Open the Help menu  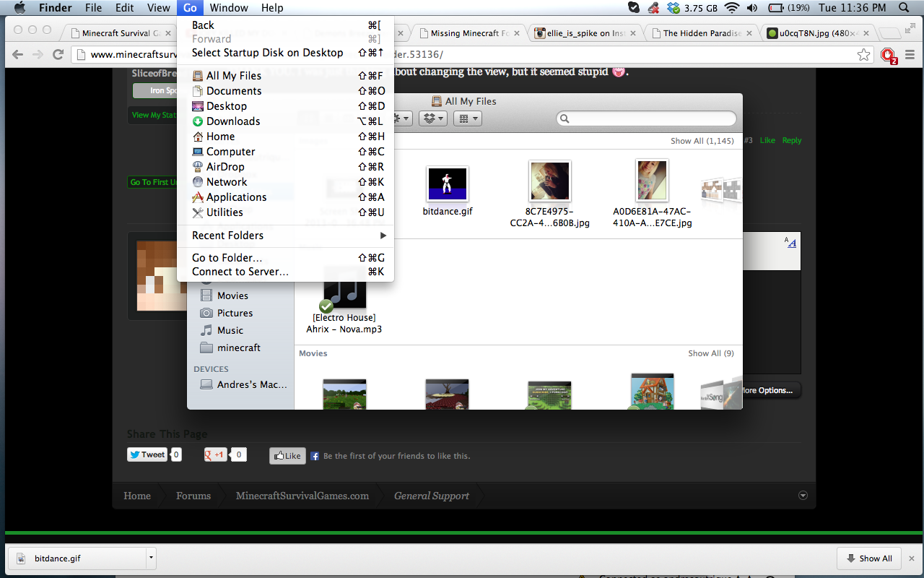(272, 8)
